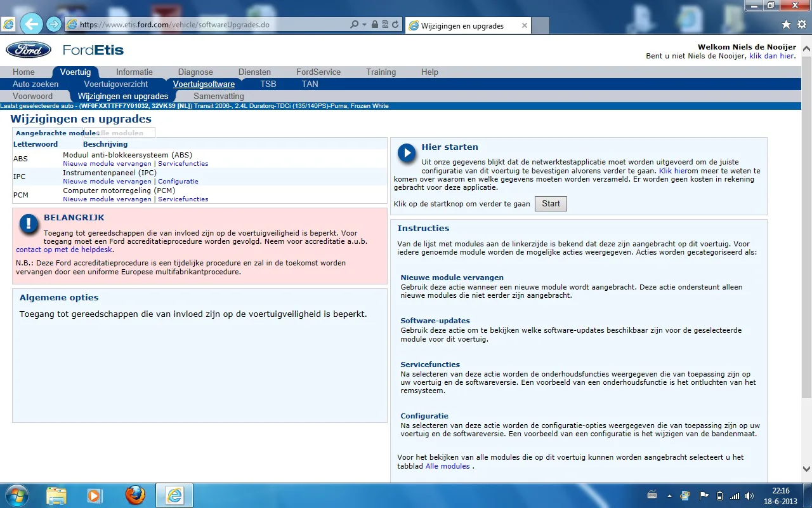The image size is (812, 508).
Task: Click the page scrollbar down arrow
Action: 806,469
